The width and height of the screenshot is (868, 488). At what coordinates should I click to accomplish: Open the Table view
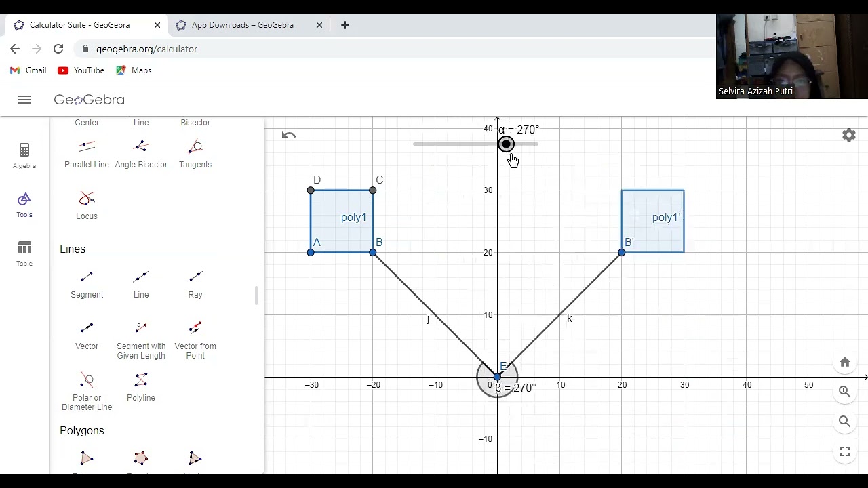(24, 252)
